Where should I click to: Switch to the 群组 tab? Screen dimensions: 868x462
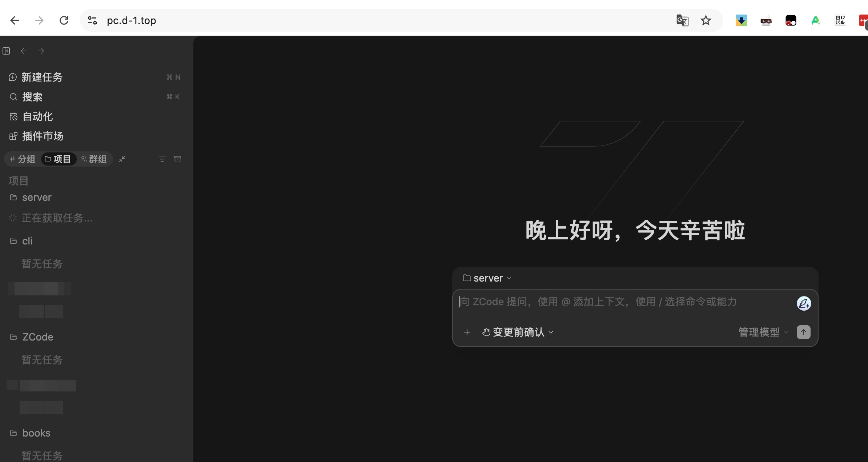pyautogui.click(x=94, y=159)
